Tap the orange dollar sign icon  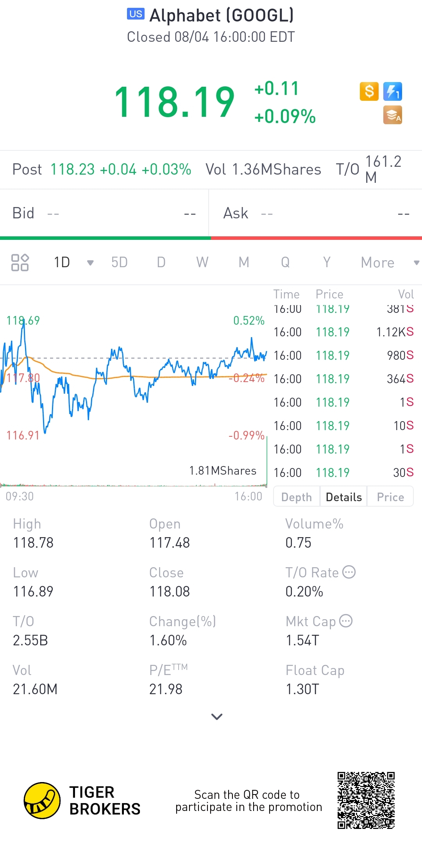(x=369, y=91)
